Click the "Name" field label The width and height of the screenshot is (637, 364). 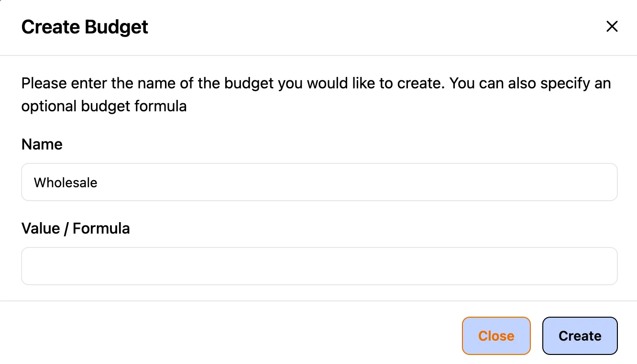tap(42, 144)
